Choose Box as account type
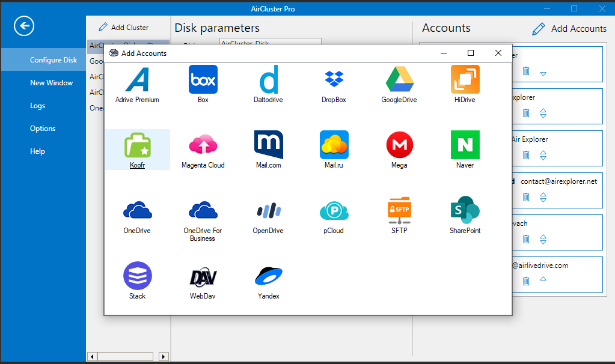 [203, 79]
